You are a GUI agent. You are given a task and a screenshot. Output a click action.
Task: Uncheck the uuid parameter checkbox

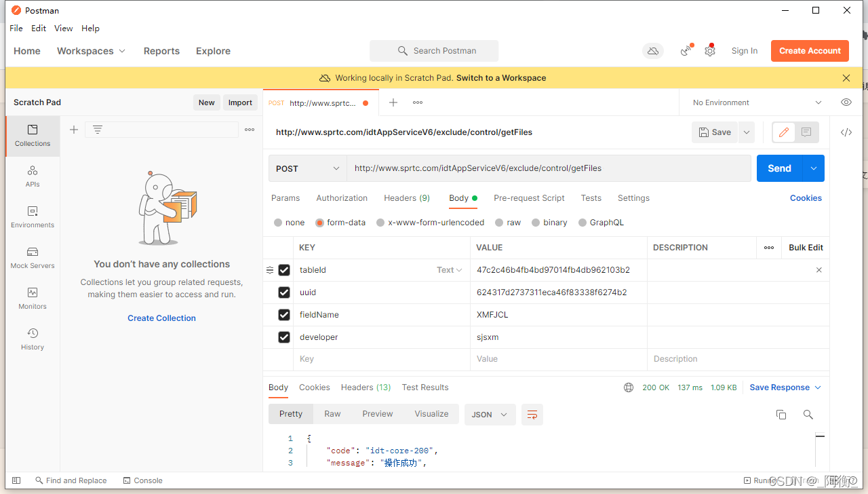284,292
